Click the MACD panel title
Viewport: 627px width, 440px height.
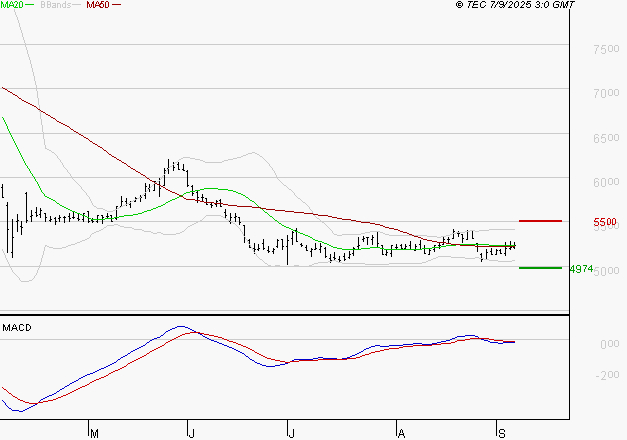17,327
